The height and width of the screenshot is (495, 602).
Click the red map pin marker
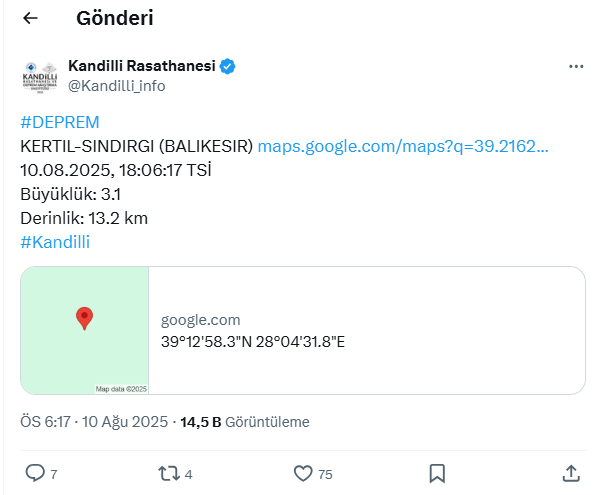tap(84, 318)
